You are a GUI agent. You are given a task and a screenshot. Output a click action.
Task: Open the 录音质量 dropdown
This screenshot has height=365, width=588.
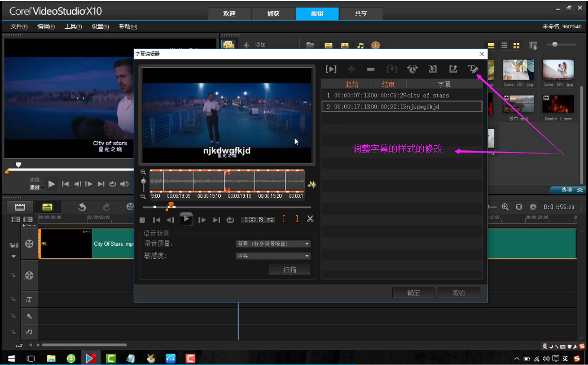tap(273, 244)
